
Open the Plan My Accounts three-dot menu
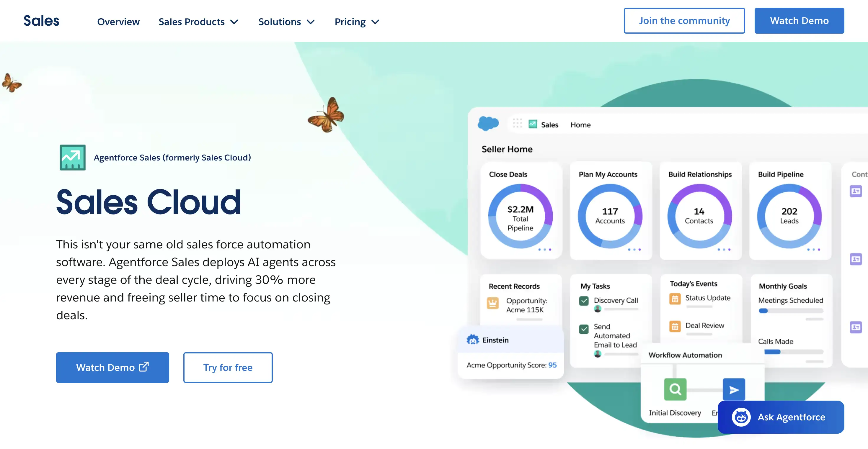coord(634,249)
